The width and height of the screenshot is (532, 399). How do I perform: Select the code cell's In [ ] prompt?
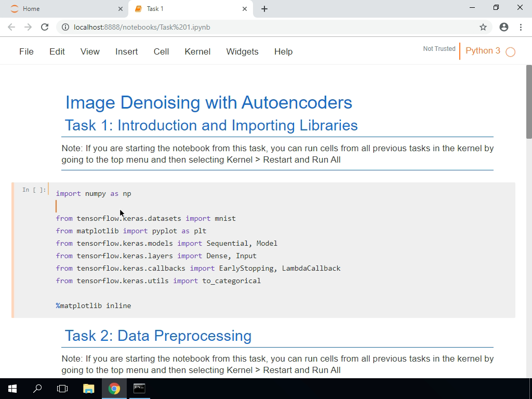tap(33, 190)
